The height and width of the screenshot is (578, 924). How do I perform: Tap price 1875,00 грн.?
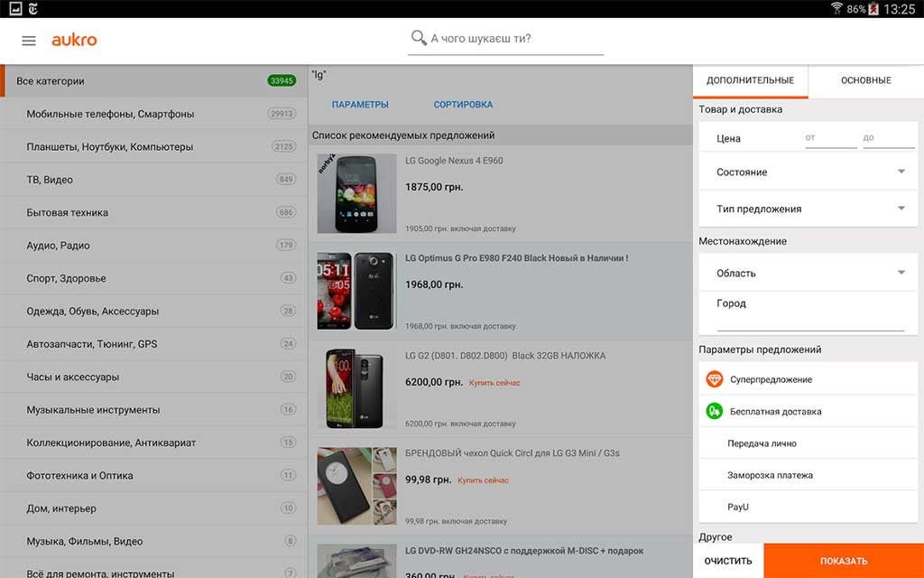pos(434,187)
